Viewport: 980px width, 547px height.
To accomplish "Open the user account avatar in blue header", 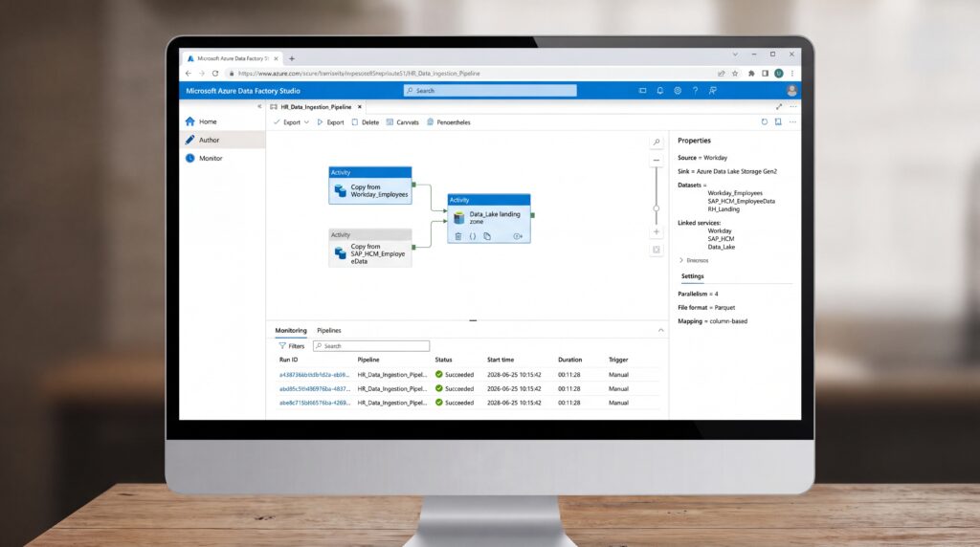I will pos(791,91).
